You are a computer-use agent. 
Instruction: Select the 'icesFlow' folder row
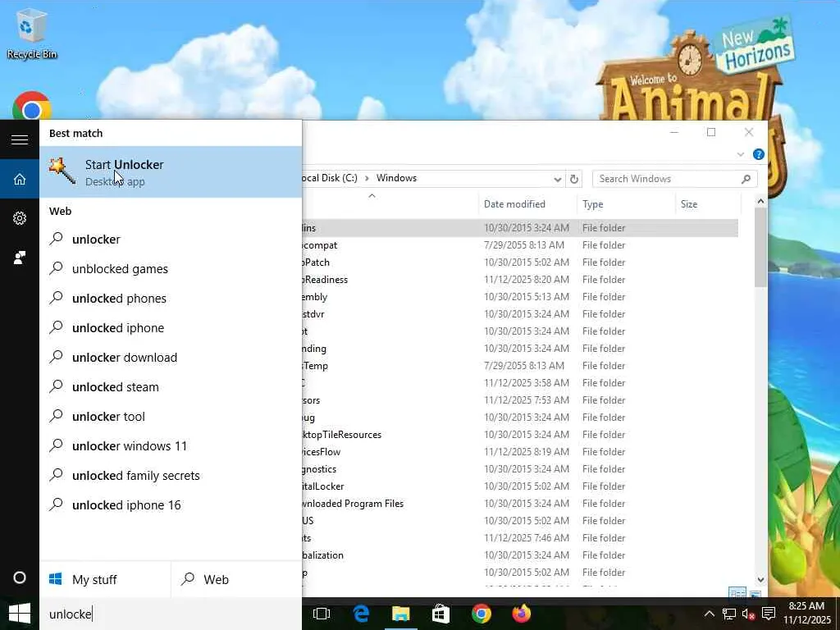[x=520, y=452]
